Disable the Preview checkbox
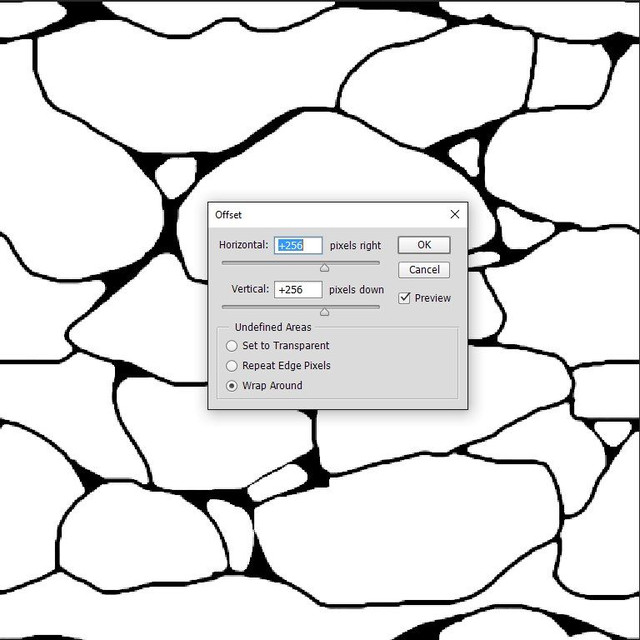Screen dimensions: 640x640 [404, 298]
